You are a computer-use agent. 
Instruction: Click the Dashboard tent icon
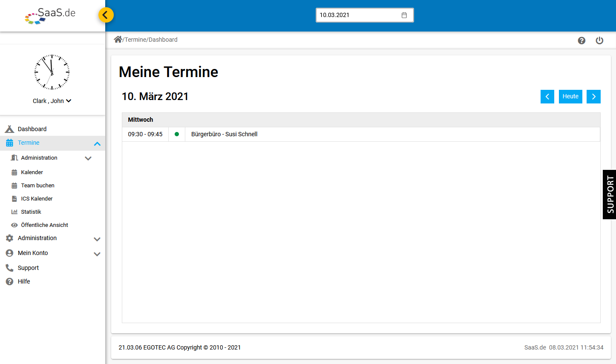tap(9, 129)
